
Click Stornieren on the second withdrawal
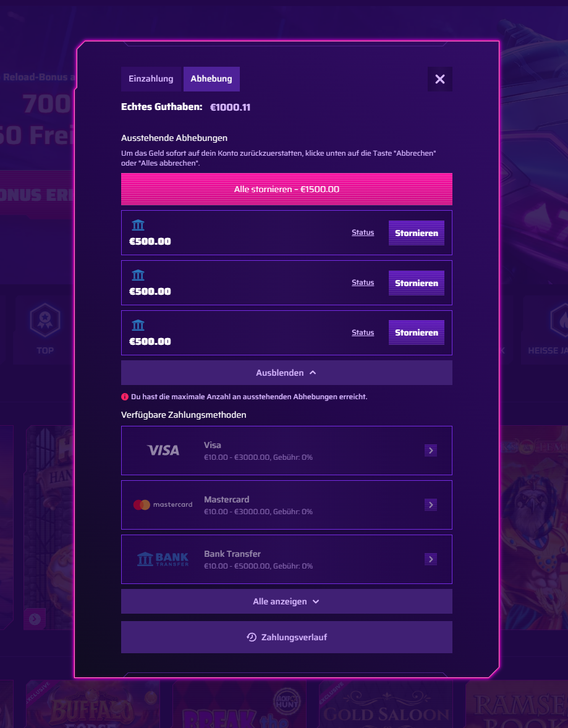[417, 283]
